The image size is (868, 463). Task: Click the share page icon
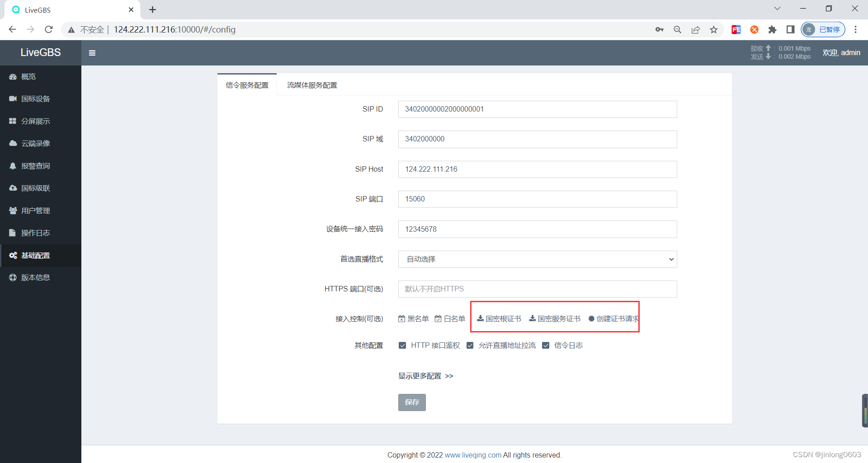(x=695, y=29)
